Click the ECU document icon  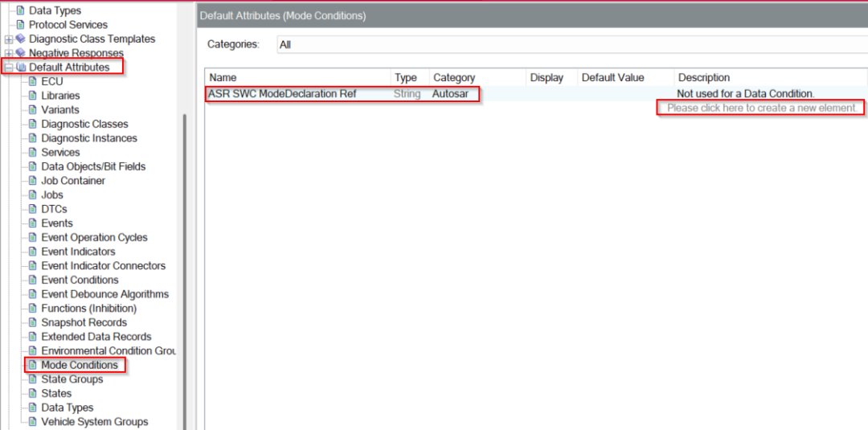tap(33, 81)
